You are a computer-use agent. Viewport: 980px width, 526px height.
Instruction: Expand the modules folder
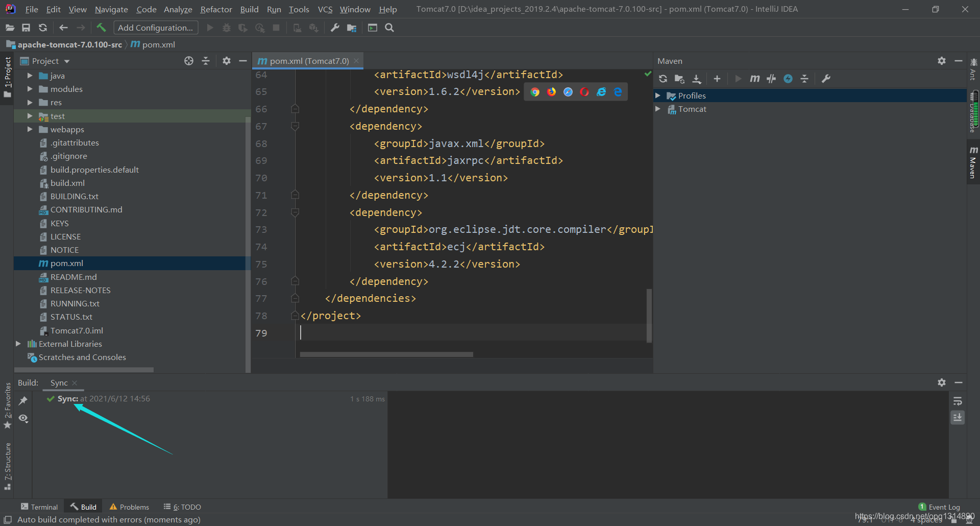coord(30,89)
